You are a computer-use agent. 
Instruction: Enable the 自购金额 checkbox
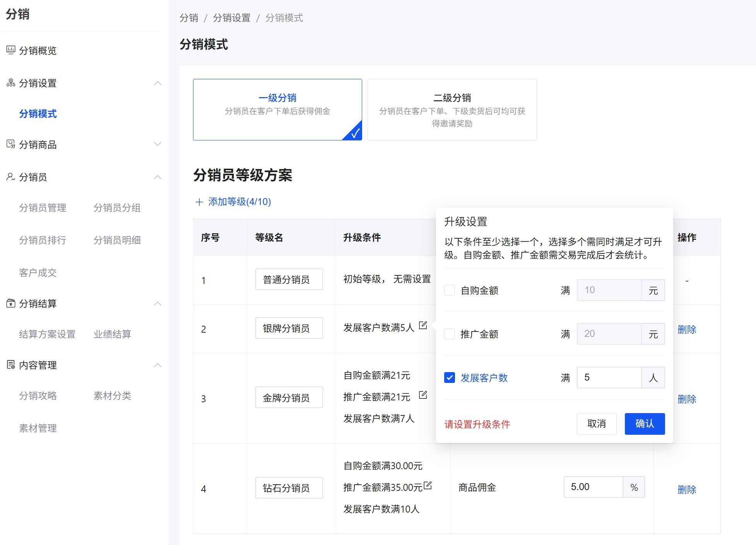(x=449, y=290)
